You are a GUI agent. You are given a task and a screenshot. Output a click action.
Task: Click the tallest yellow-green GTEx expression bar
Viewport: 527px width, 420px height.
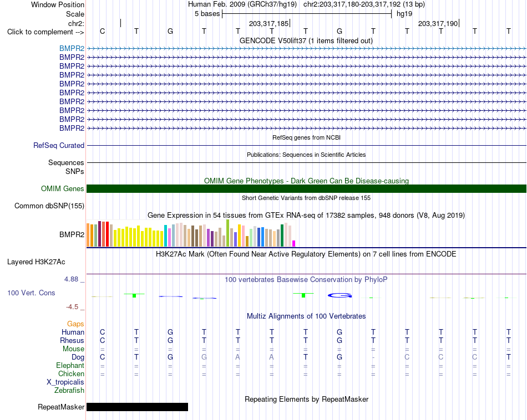click(x=228, y=233)
